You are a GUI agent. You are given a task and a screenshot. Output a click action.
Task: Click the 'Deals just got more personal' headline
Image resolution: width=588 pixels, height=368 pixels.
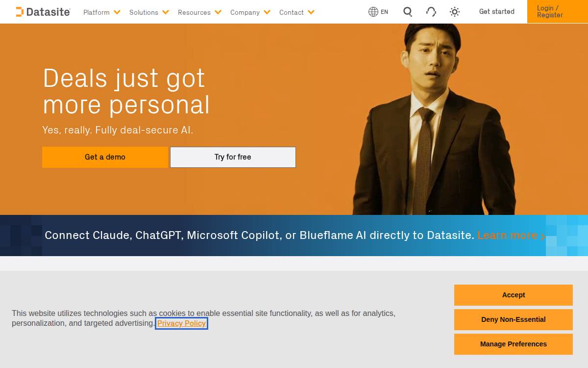pyautogui.click(x=126, y=91)
